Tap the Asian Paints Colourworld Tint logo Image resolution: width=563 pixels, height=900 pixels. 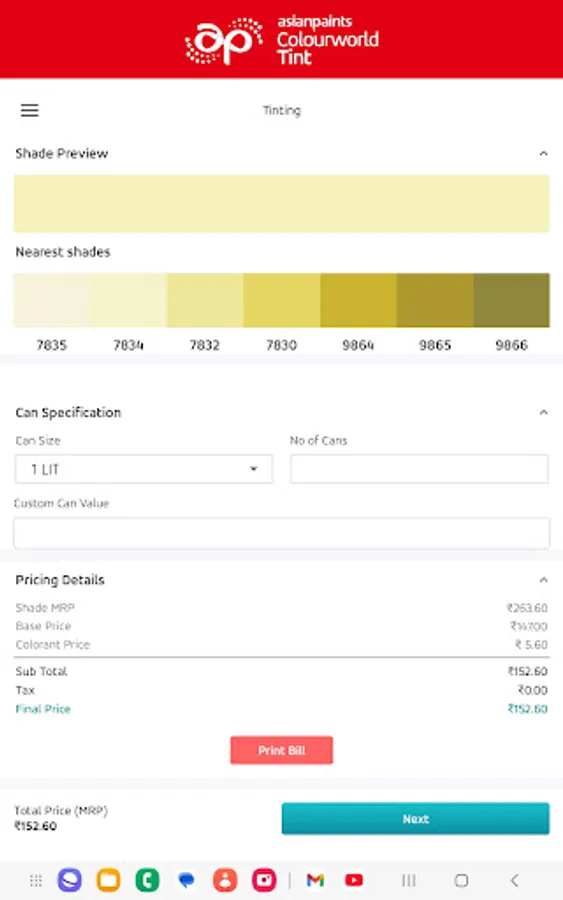pyautogui.click(x=282, y=40)
